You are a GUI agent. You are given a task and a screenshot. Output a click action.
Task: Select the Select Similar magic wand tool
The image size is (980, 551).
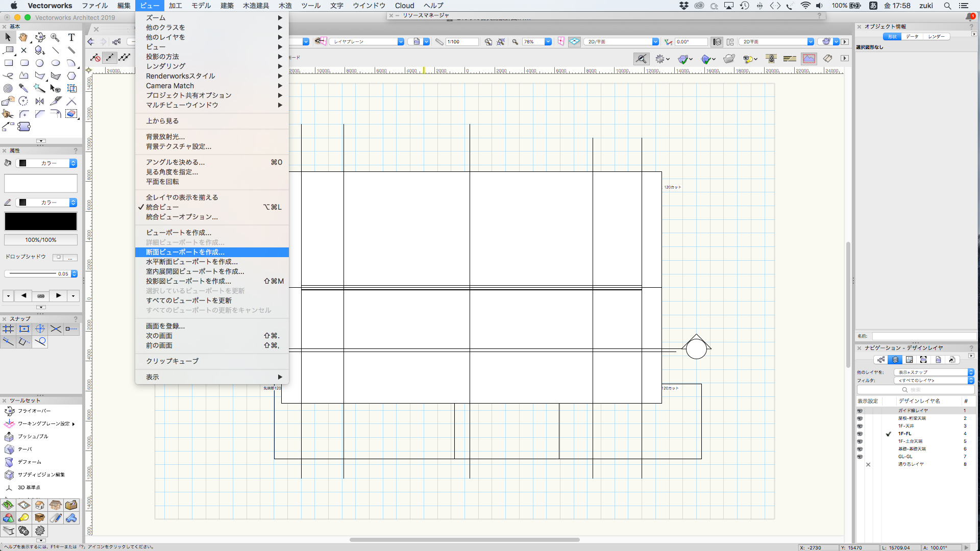[x=40, y=88]
